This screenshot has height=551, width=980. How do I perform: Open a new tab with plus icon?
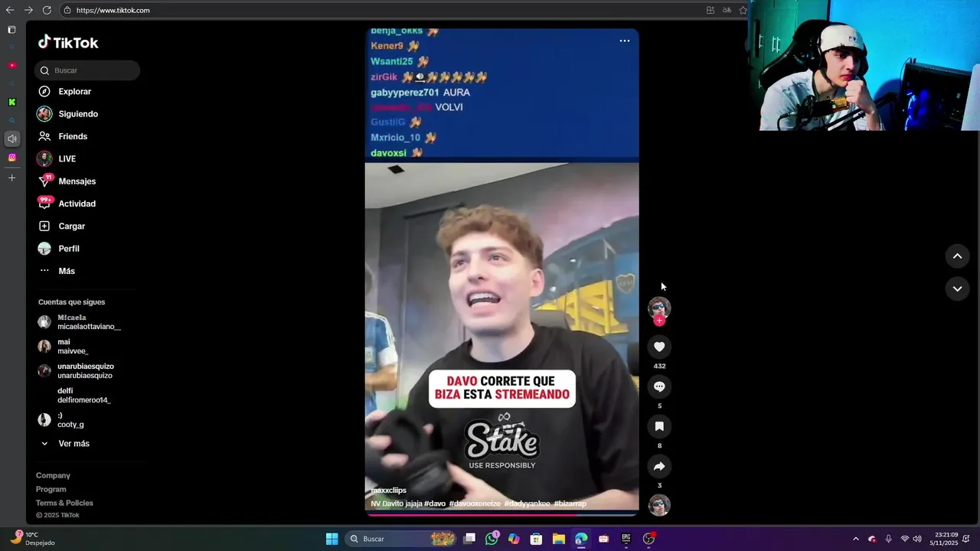click(x=11, y=178)
